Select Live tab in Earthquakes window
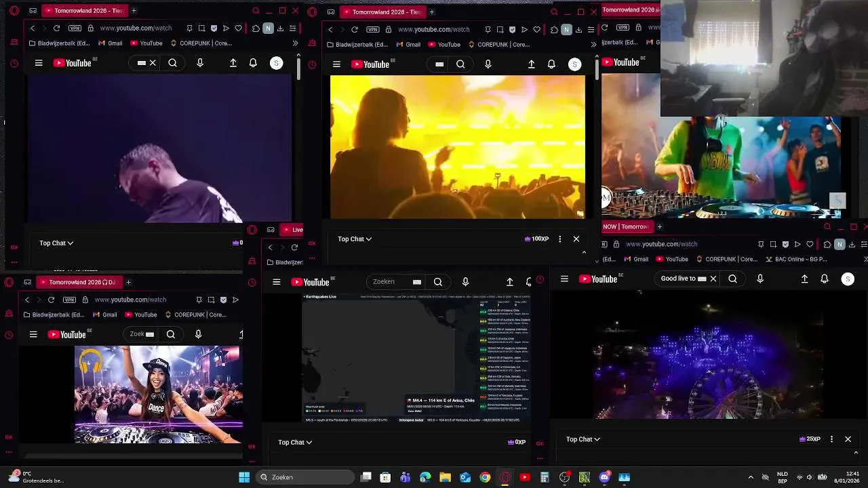 292,230
